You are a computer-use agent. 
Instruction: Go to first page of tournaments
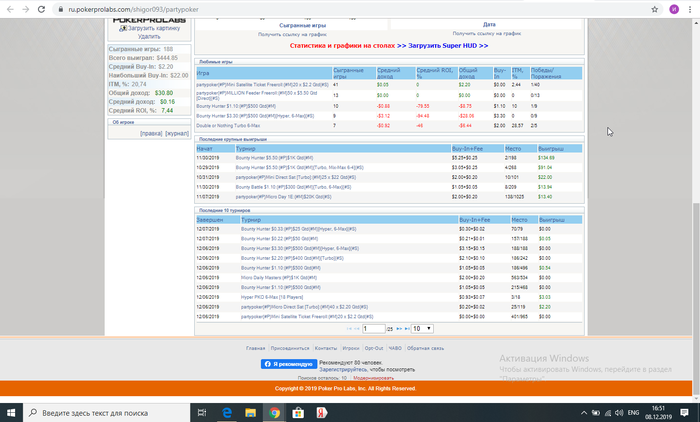click(x=349, y=329)
